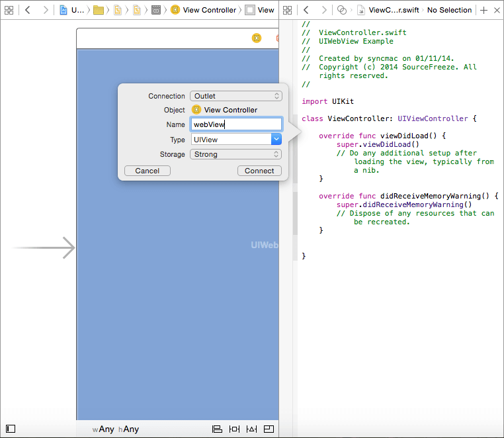Go back in storyboard editor history
The width and height of the screenshot is (504, 438).
(28, 11)
